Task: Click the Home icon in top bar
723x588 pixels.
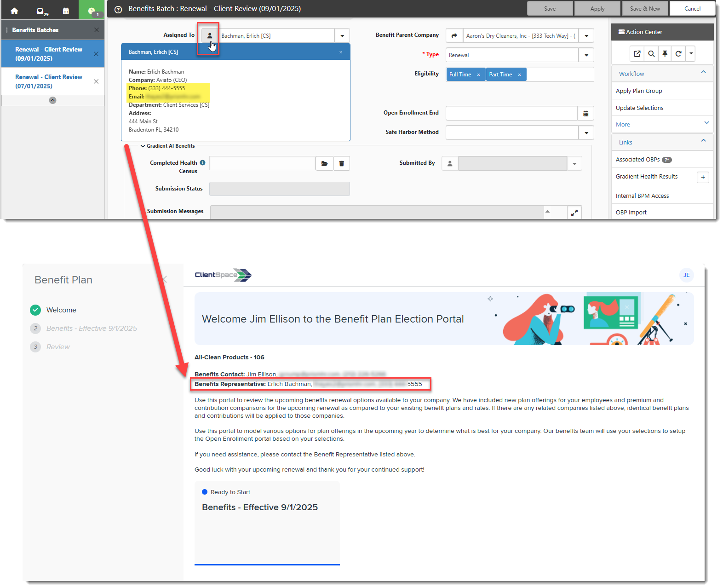Action: tap(14, 11)
